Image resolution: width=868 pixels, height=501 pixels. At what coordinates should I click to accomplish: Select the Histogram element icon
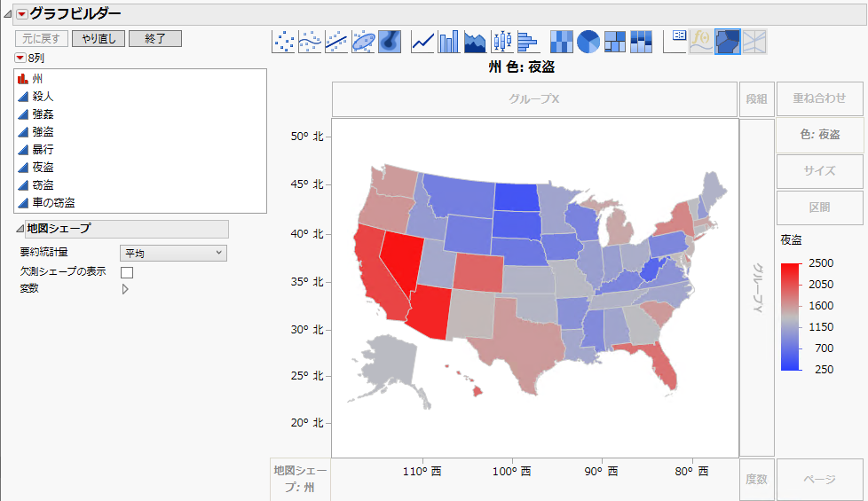click(x=528, y=42)
